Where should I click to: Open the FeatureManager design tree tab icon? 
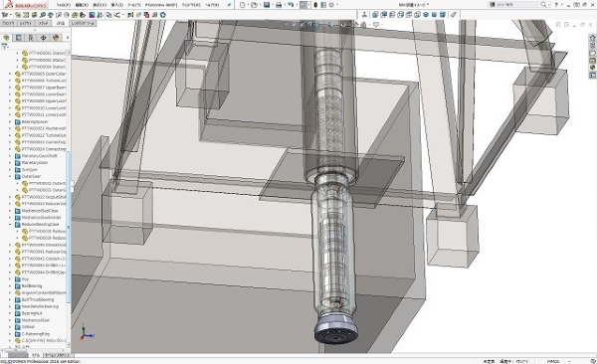click(x=6, y=38)
